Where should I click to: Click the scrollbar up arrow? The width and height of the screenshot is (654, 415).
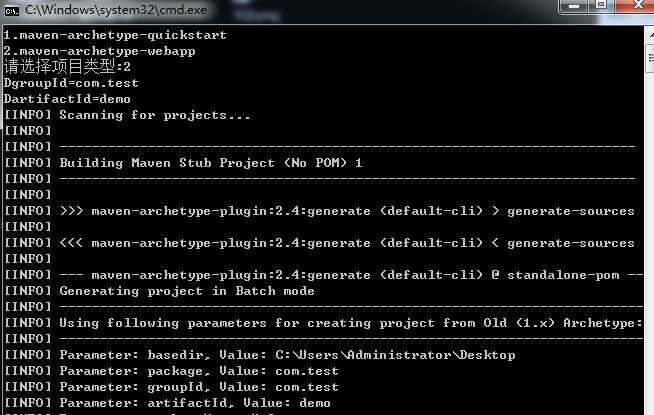click(650, 35)
